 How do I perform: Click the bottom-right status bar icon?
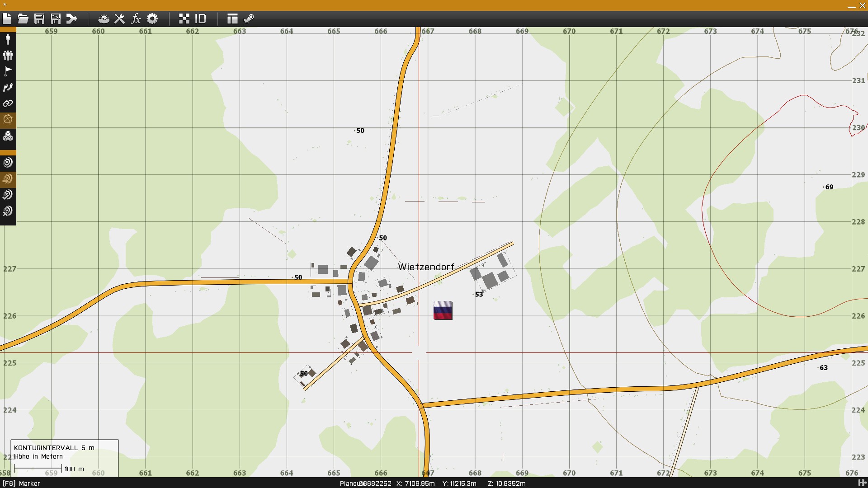click(x=862, y=483)
